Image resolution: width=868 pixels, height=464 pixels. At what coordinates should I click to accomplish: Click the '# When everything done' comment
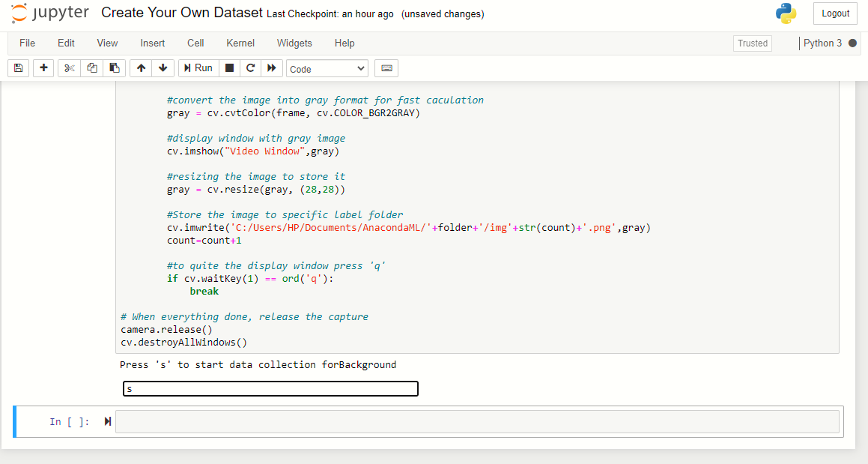[245, 317]
